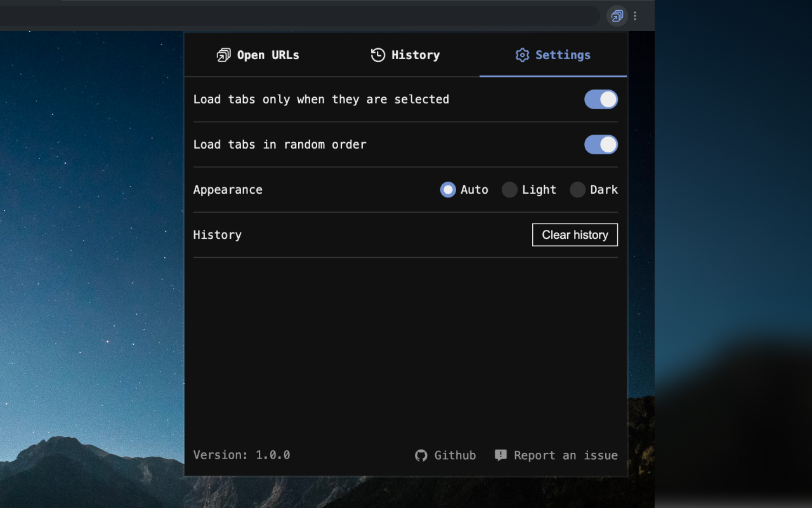Image resolution: width=812 pixels, height=508 pixels.
Task: Choose the Light appearance option
Action: pos(509,190)
